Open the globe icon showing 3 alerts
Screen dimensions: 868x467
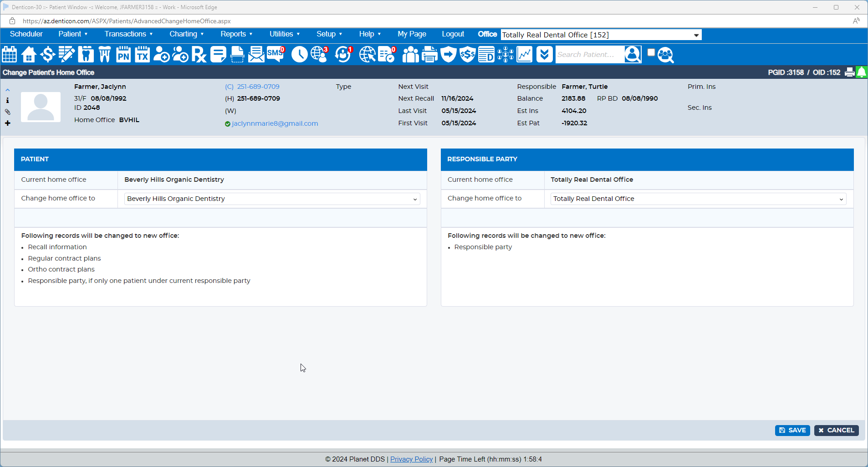pyautogui.click(x=319, y=54)
